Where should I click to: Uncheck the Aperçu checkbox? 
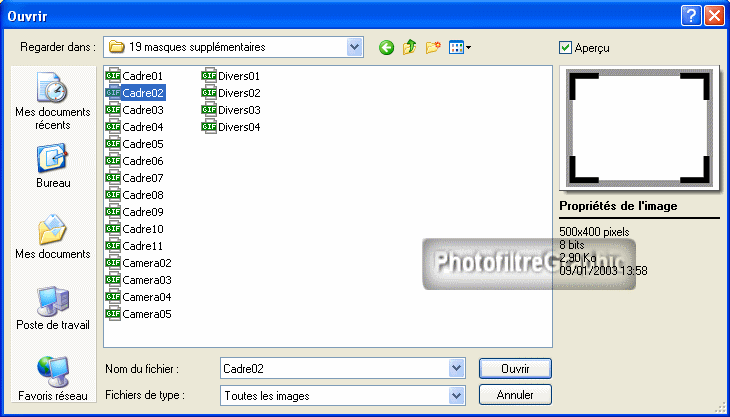coord(566,47)
